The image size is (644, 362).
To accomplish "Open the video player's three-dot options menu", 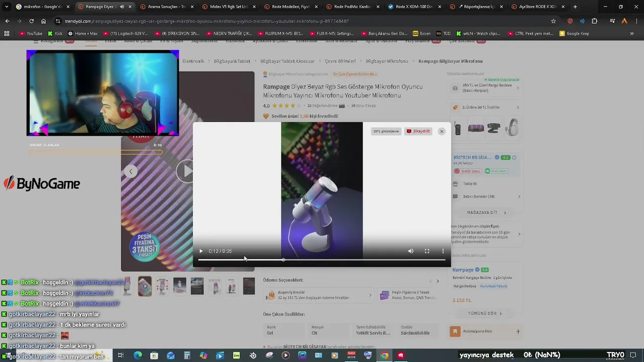I will [443, 251].
